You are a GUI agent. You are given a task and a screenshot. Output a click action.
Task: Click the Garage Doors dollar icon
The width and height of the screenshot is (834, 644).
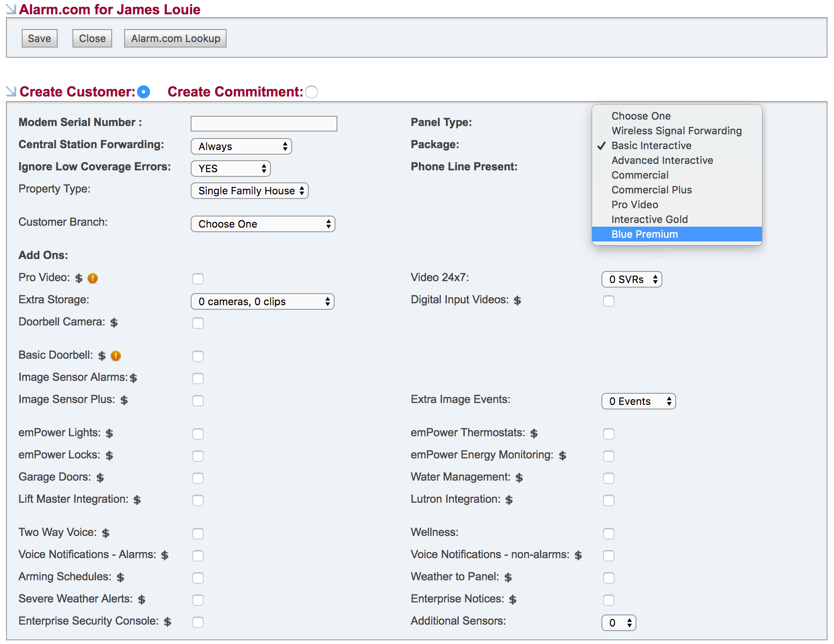(x=100, y=478)
